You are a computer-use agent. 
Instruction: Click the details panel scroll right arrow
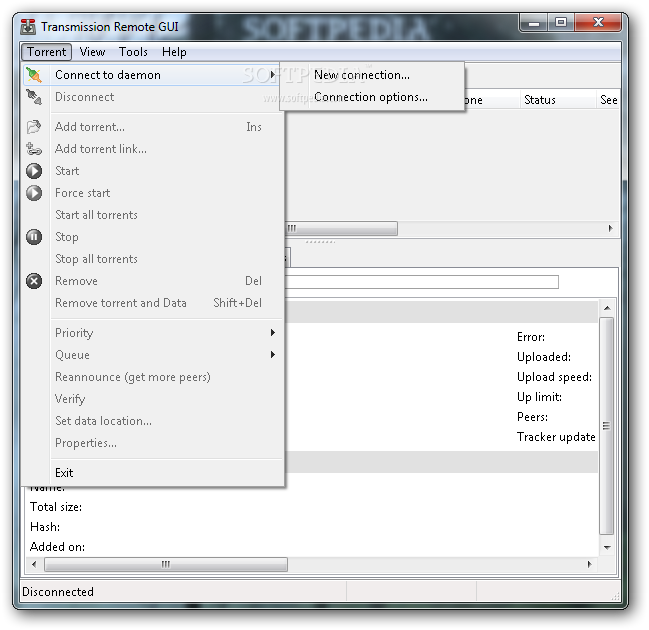[589, 564]
